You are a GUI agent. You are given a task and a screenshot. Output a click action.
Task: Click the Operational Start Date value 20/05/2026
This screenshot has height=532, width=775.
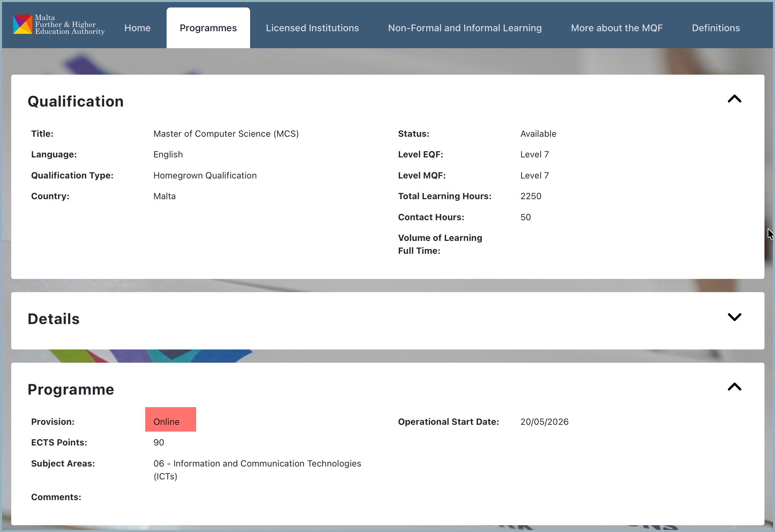click(x=544, y=422)
